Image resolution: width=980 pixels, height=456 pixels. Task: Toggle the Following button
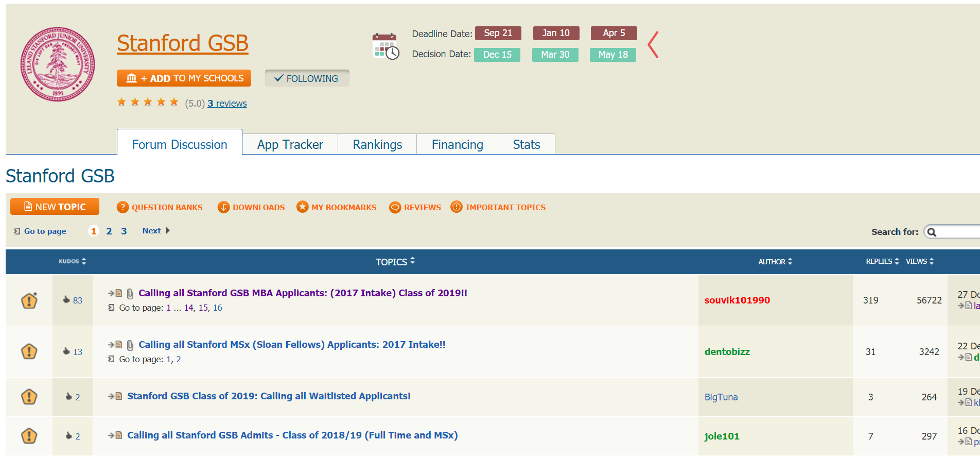(x=307, y=78)
